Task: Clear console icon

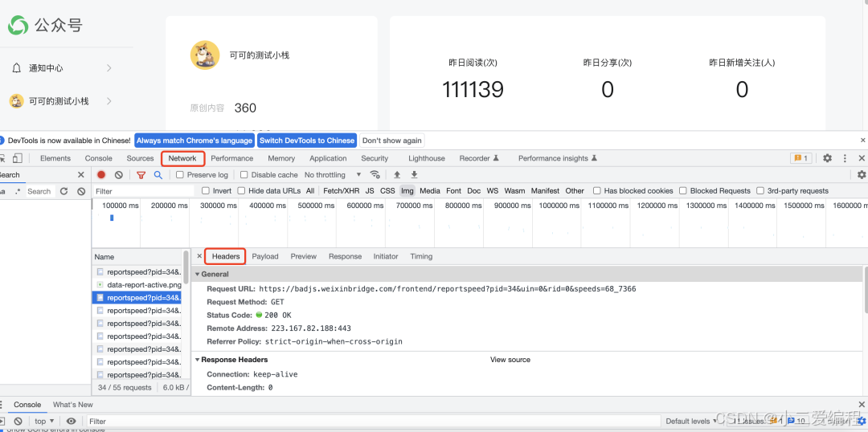Action: coord(18,421)
